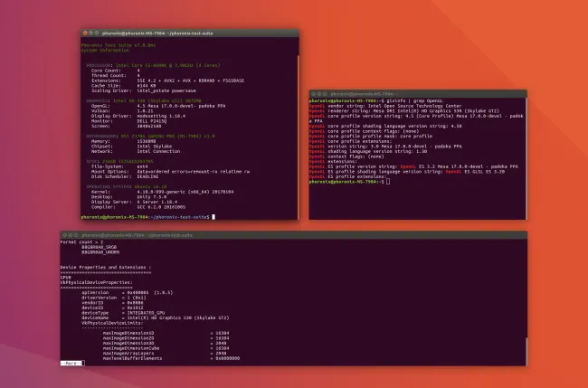The height and width of the screenshot is (388, 588).
Task: Click the OpenGL "4.5 Mesa 17.0.0-devel" line in system info
Action: click(158, 106)
